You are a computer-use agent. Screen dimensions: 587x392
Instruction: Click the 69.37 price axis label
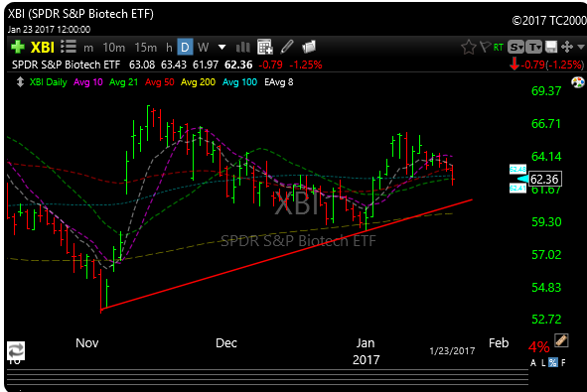[546, 91]
